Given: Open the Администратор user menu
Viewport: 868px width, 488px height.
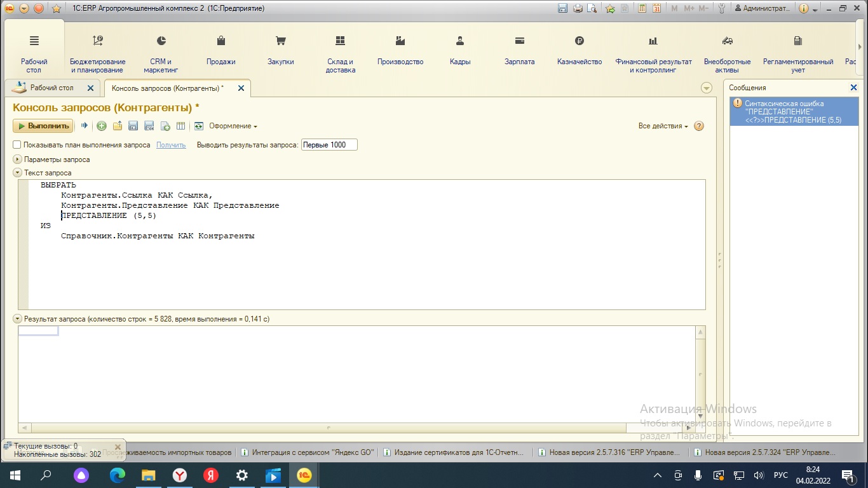Looking at the screenshot, I should (763, 8).
